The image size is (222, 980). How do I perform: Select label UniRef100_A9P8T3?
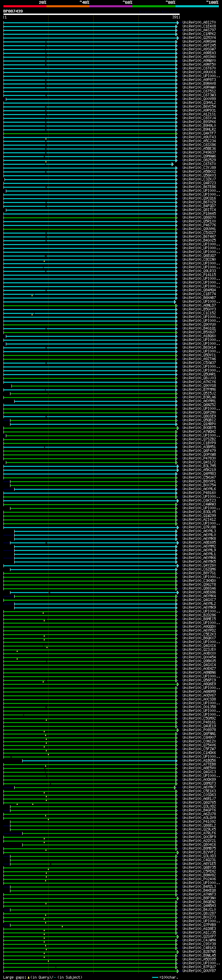click(199, 80)
